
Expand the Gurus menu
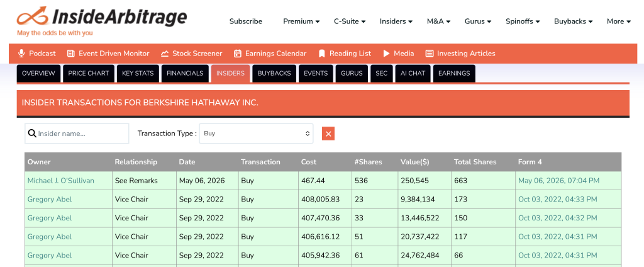pos(479,21)
